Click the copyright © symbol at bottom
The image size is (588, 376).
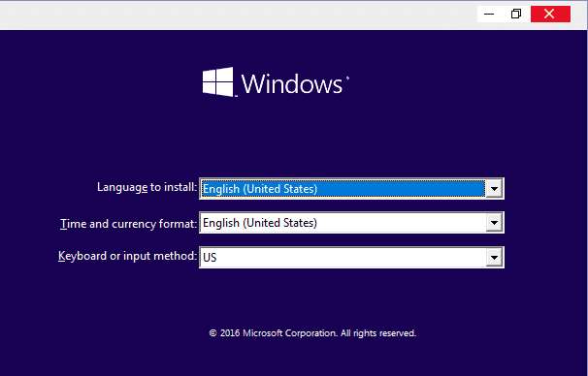click(x=212, y=333)
